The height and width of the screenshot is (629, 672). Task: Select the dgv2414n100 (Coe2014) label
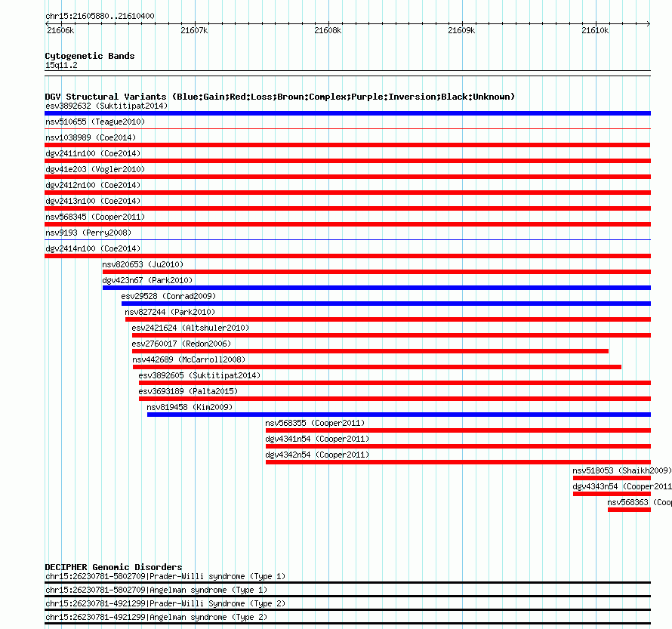pos(93,248)
